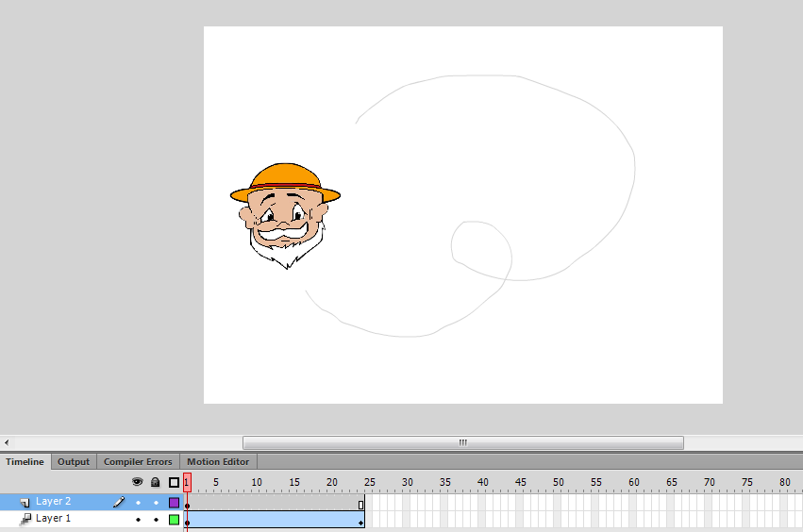Click the horizontal stage scrollbar thumb
803x532 pixels.
(x=463, y=442)
